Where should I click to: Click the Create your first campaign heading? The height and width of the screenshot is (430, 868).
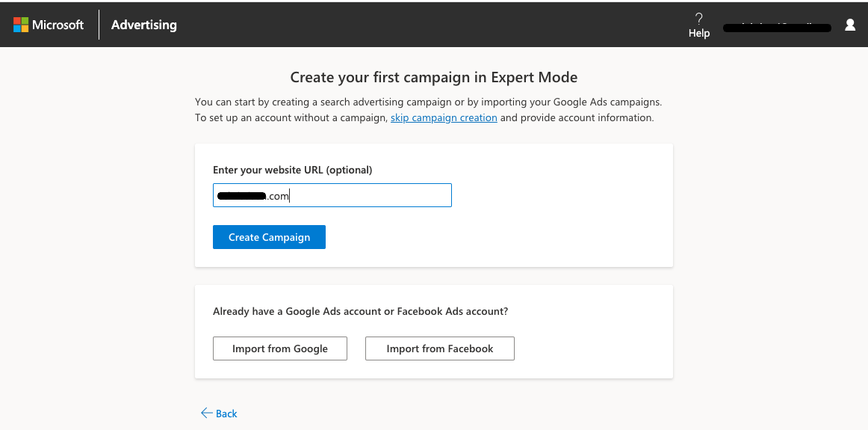click(x=433, y=77)
